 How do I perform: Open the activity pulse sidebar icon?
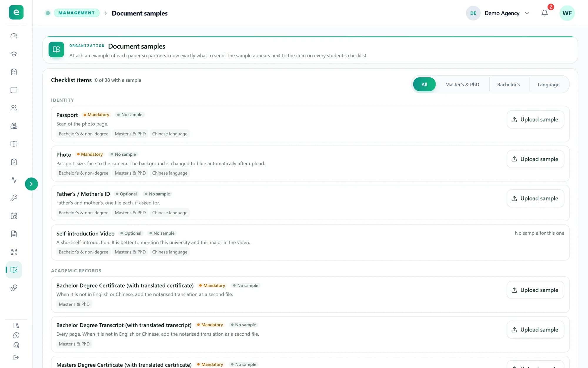[14, 180]
